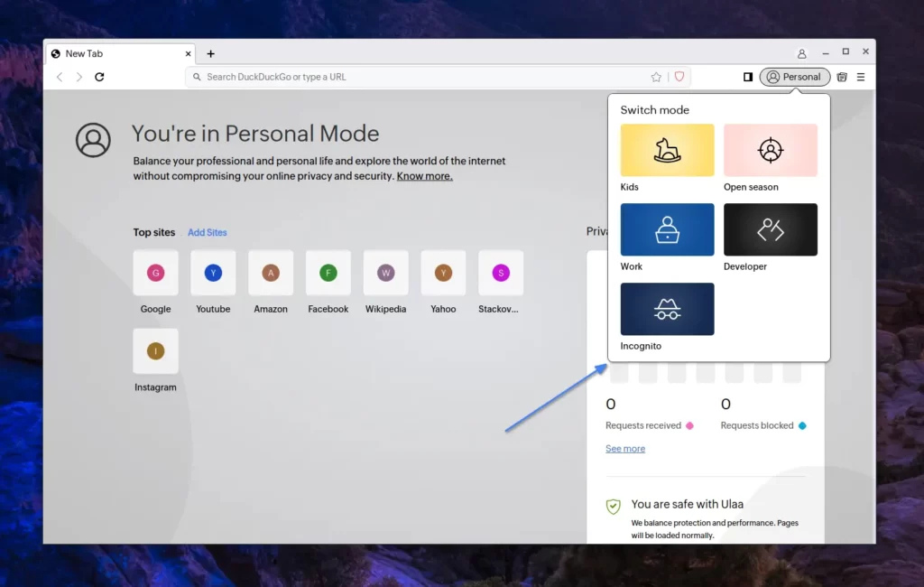Screen dimensions: 924x587
Task: Select the Work mode tile
Action: click(x=667, y=229)
